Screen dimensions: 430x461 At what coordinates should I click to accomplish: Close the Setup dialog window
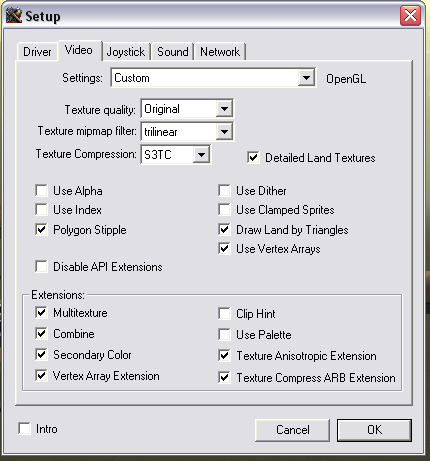410,15
